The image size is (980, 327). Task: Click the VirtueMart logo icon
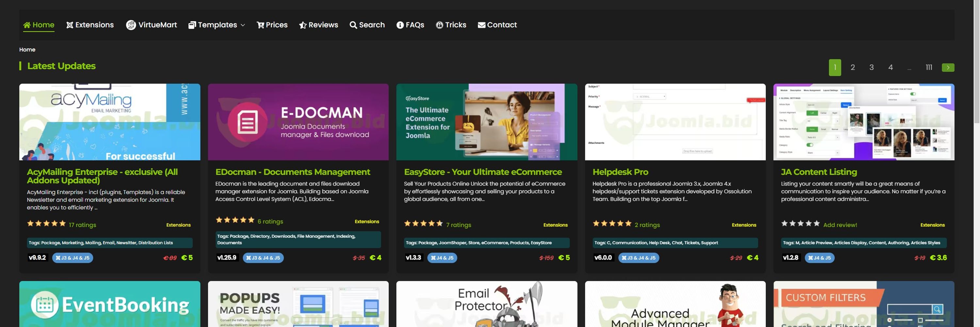click(131, 25)
